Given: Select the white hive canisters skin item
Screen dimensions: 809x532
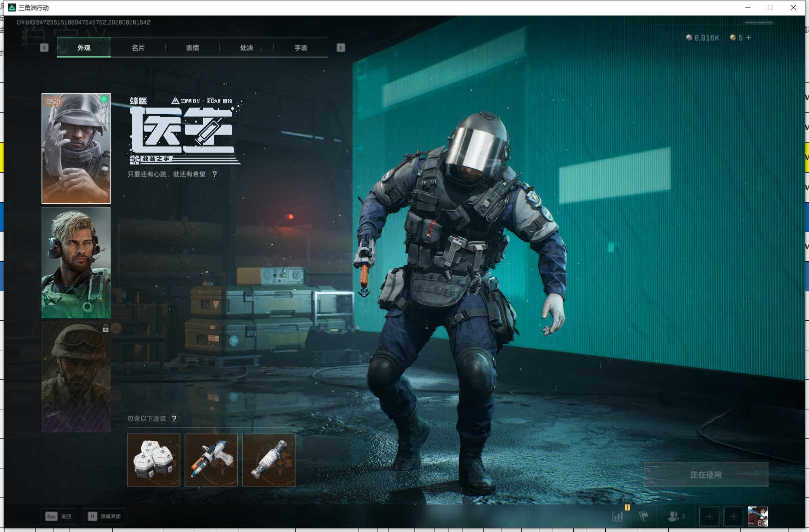Looking at the screenshot, I should coord(154,460).
